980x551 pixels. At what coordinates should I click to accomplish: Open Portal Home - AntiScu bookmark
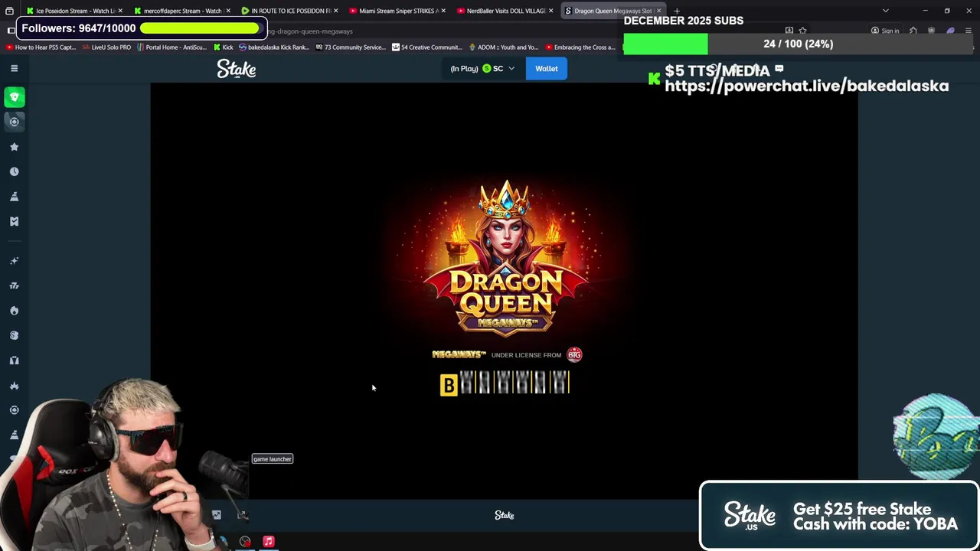coord(171,47)
